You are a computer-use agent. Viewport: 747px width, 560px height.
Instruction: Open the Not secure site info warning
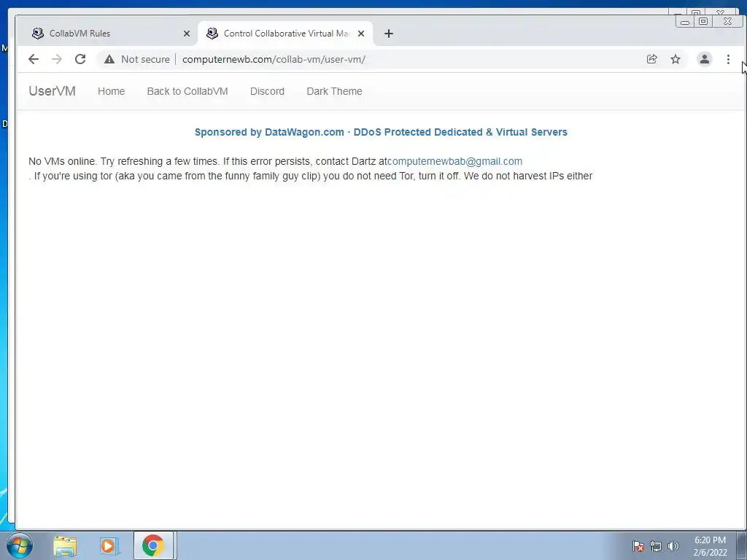tap(137, 59)
